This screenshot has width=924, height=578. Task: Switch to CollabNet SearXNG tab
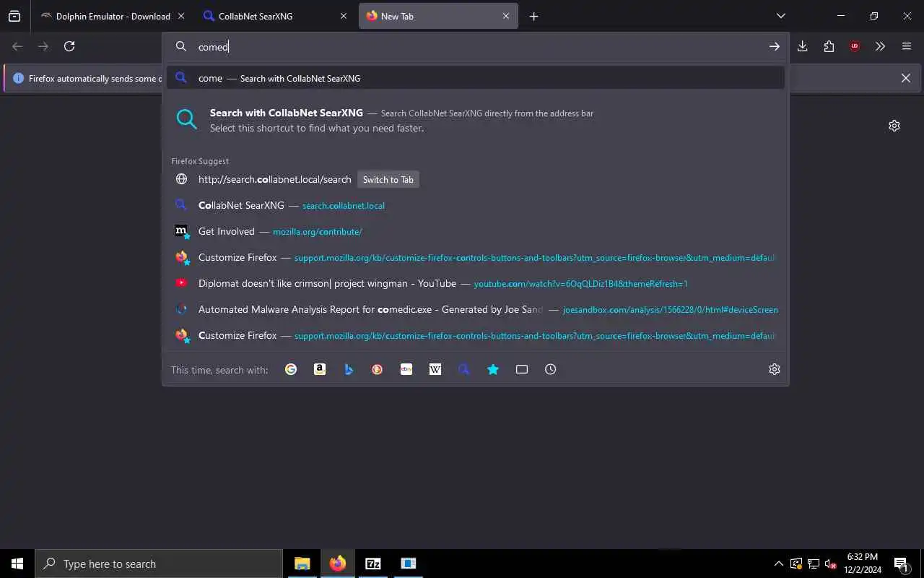(276, 16)
